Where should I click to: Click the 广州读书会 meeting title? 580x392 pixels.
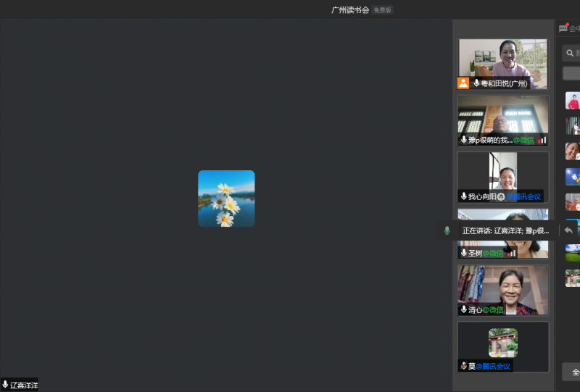coord(350,10)
